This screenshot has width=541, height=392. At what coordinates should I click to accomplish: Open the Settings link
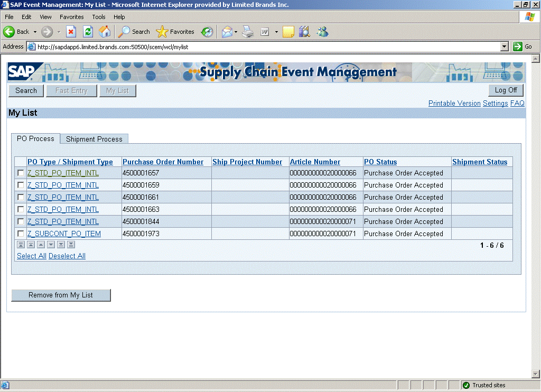(496, 103)
